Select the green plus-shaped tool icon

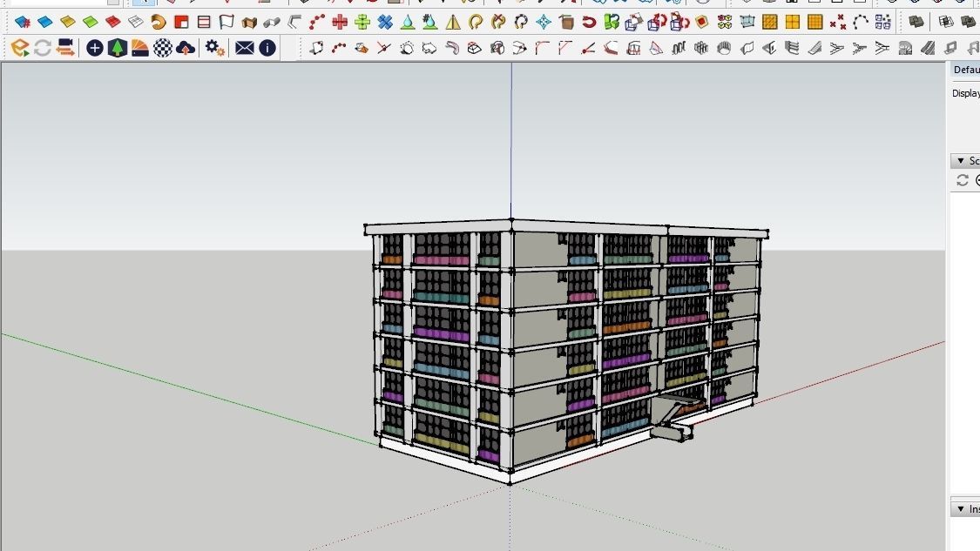pyautogui.click(x=362, y=23)
